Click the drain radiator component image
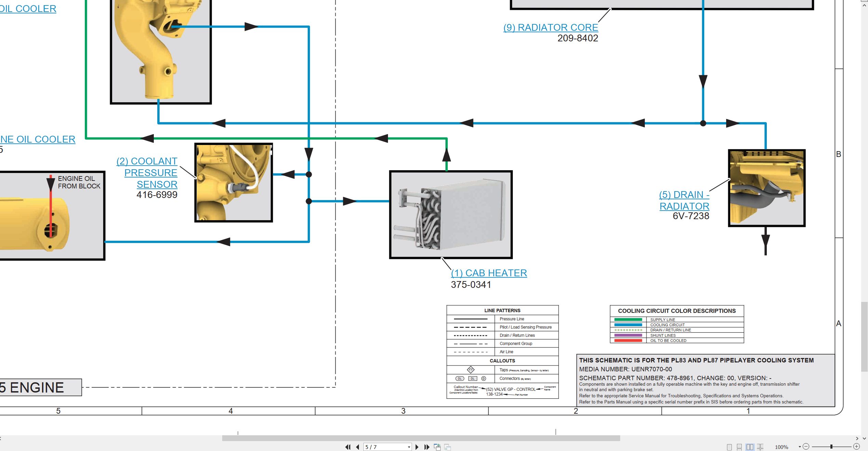The image size is (868, 451). pos(767,188)
